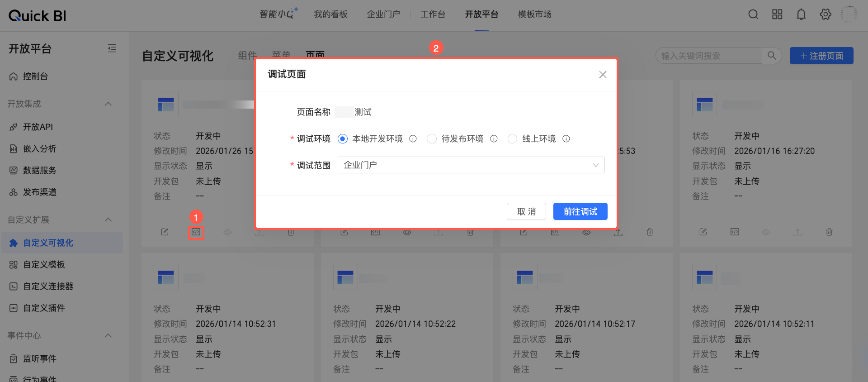Viewport: 868px width, 382px height.
Task: Upload package for card whose time ends 5:53
Action: click(x=618, y=232)
